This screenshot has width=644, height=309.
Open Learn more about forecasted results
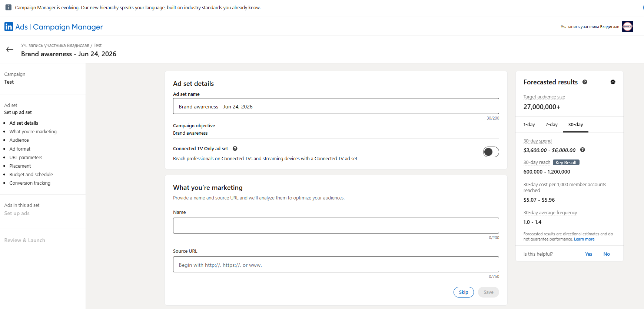coord(584,239)
